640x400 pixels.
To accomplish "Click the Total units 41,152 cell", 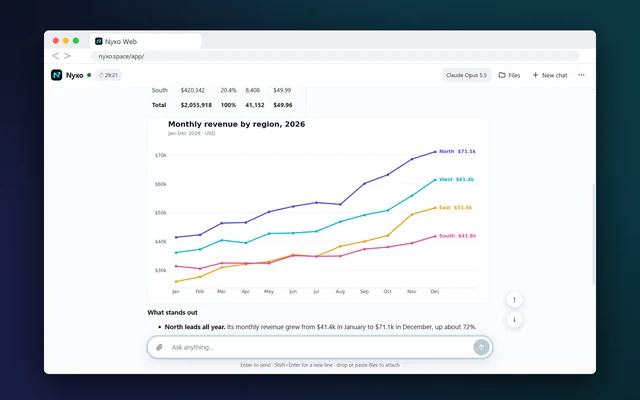I will [x=255, y=105].
